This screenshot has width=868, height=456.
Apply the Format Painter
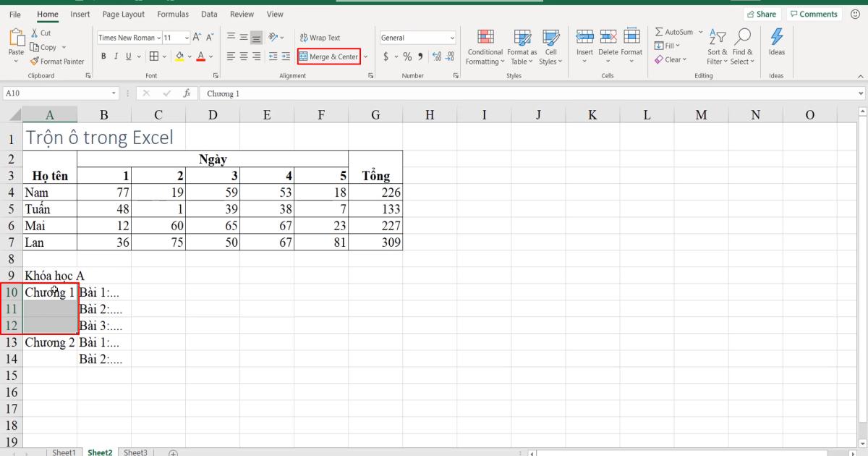point(58,62)
